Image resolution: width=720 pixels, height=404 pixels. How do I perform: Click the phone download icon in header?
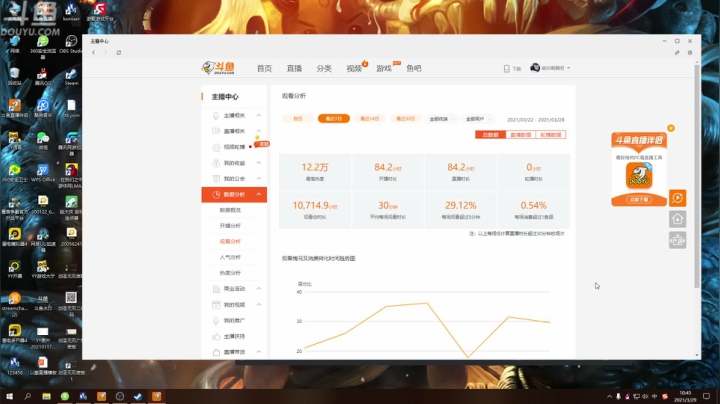coord(506,68)
